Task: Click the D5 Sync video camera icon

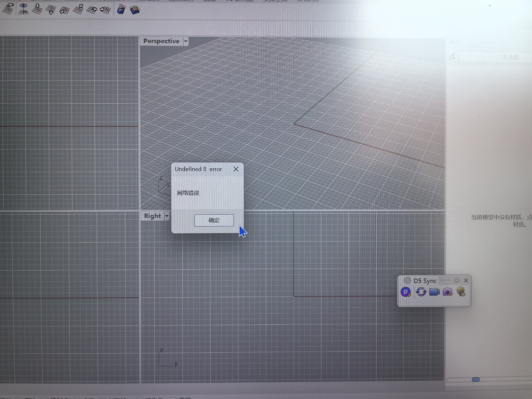Action: coord(435,292)
